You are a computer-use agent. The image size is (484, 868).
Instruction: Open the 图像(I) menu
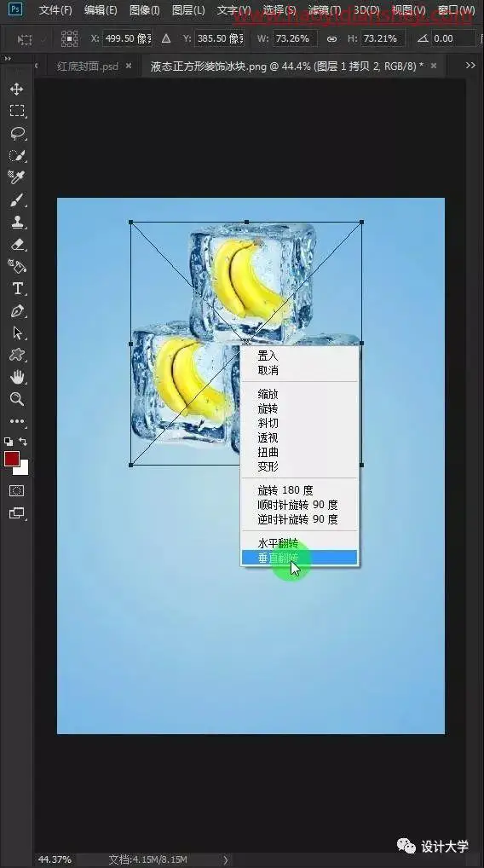click(144, 10)
